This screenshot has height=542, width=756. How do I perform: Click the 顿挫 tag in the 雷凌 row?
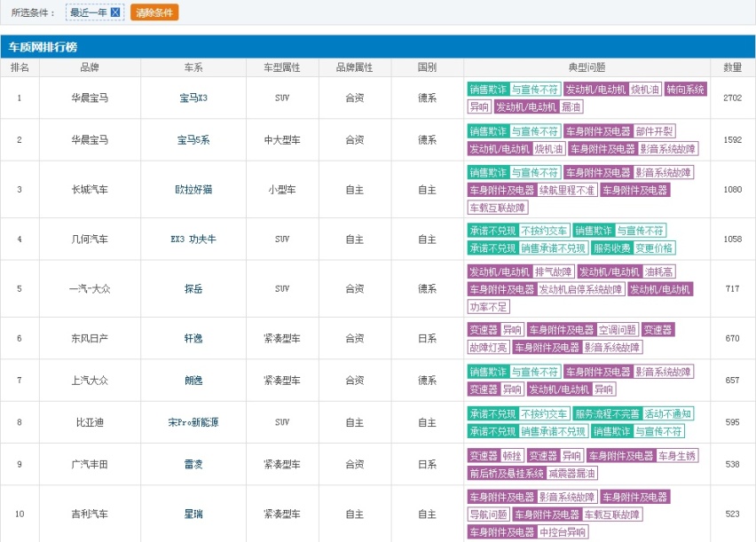(x=512, y=456)
